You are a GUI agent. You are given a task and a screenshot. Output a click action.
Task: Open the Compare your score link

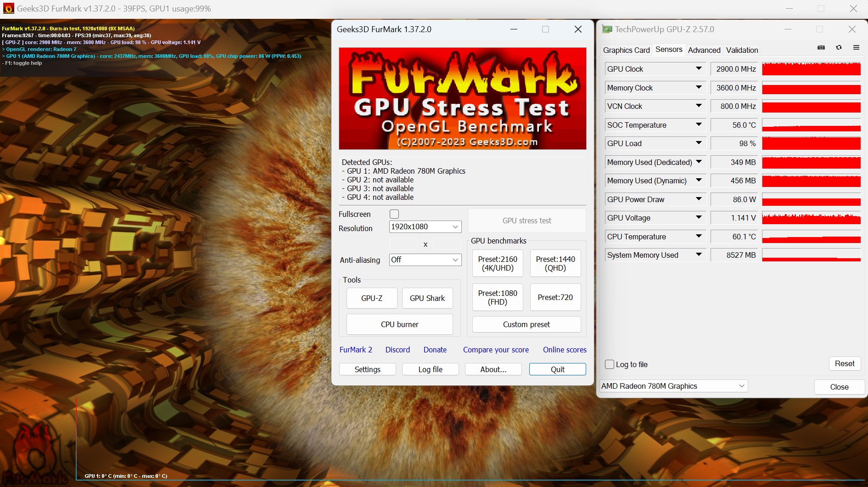click(496, 350)
